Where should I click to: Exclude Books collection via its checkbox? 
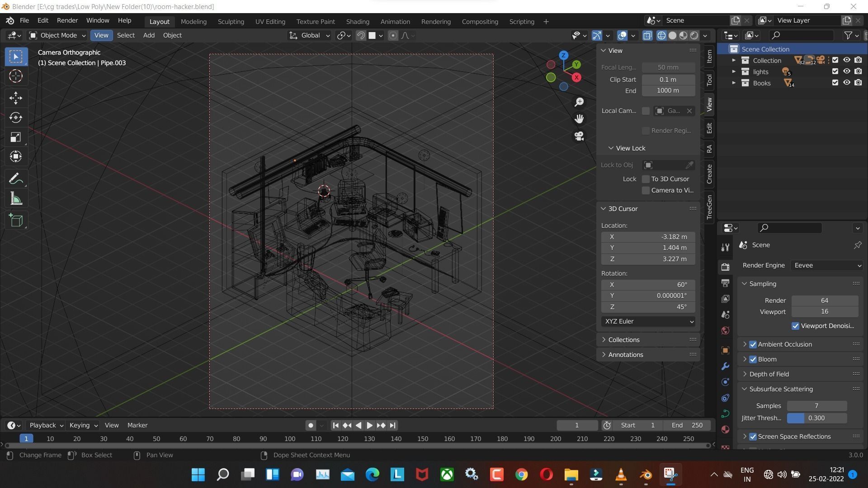point(835,83)
